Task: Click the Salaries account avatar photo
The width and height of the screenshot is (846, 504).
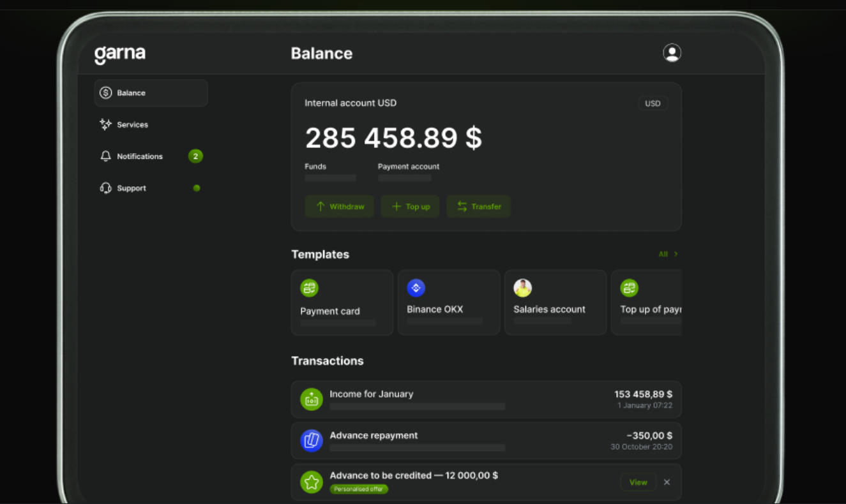Action: 522,288
